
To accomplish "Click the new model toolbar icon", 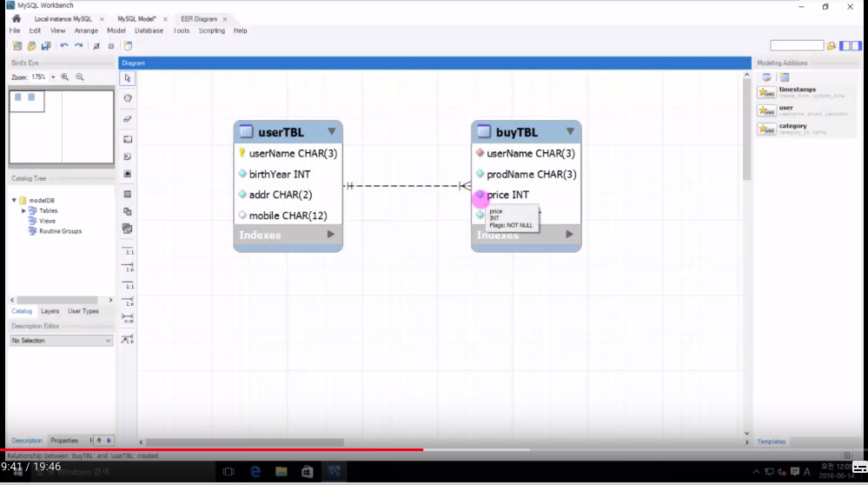I will (17, 46).
